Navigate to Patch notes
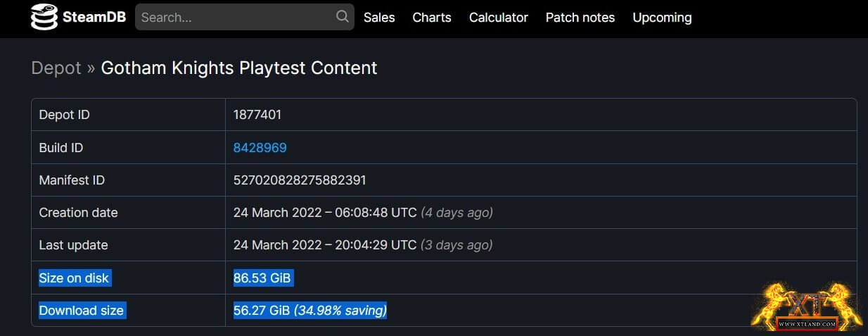Screen dimensions: 868x336 (580, 18)
